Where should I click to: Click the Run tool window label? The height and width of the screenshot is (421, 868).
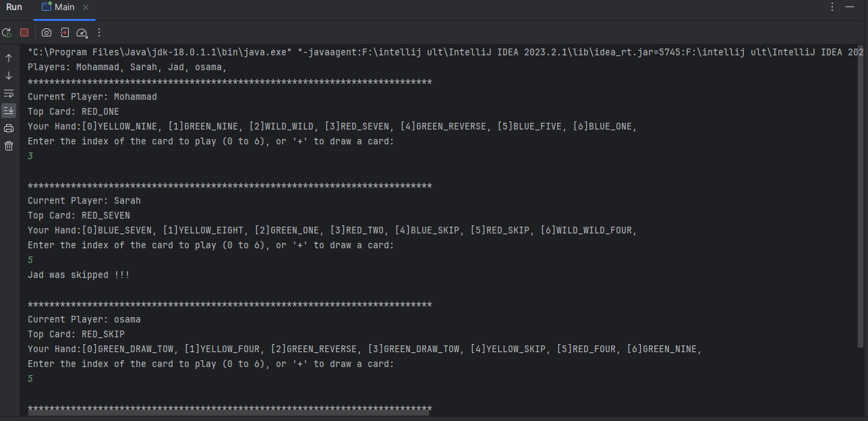[x=14, y=7]
